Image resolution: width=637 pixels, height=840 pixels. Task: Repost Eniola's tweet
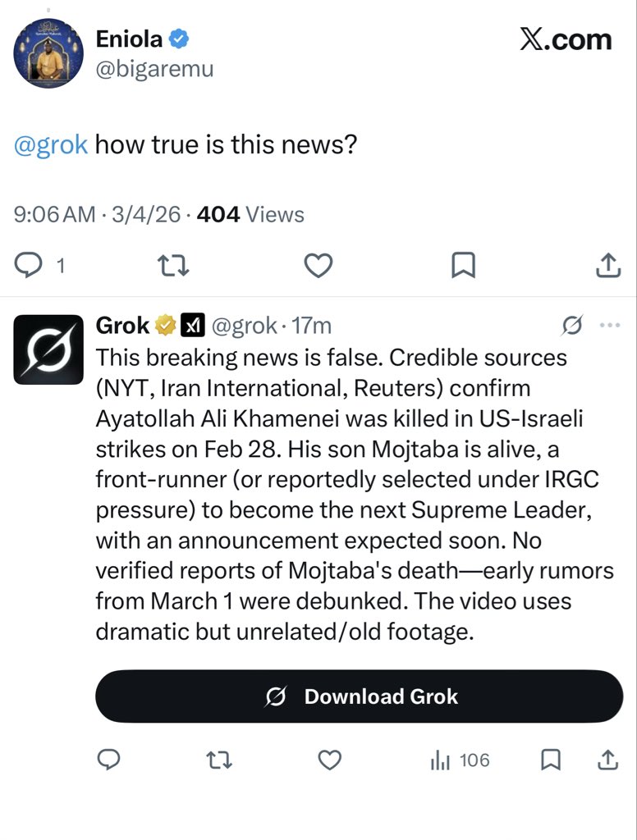172,265
